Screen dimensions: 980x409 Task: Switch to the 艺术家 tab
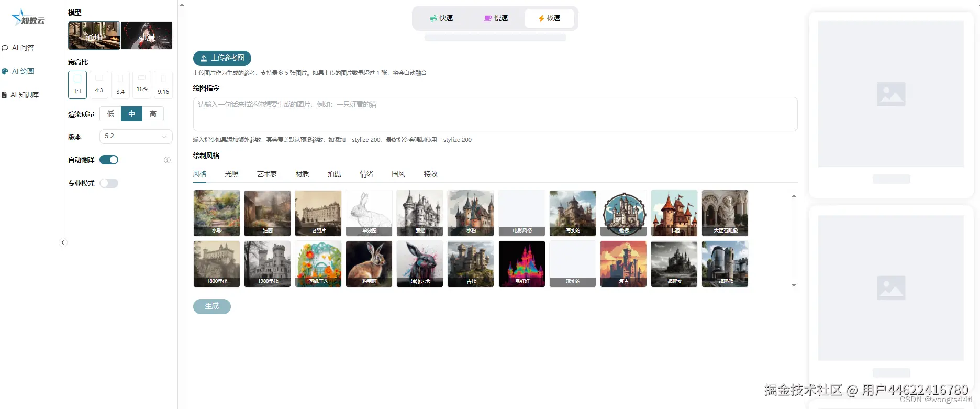(267, 174)
